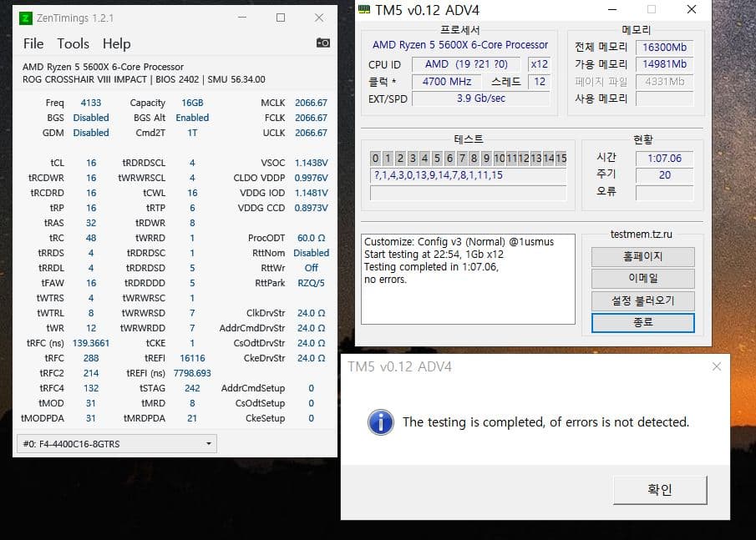The image size is (756, 540).
Task: Confirm the dialog with the 확인 button
Action: click(x=660, y=490)
